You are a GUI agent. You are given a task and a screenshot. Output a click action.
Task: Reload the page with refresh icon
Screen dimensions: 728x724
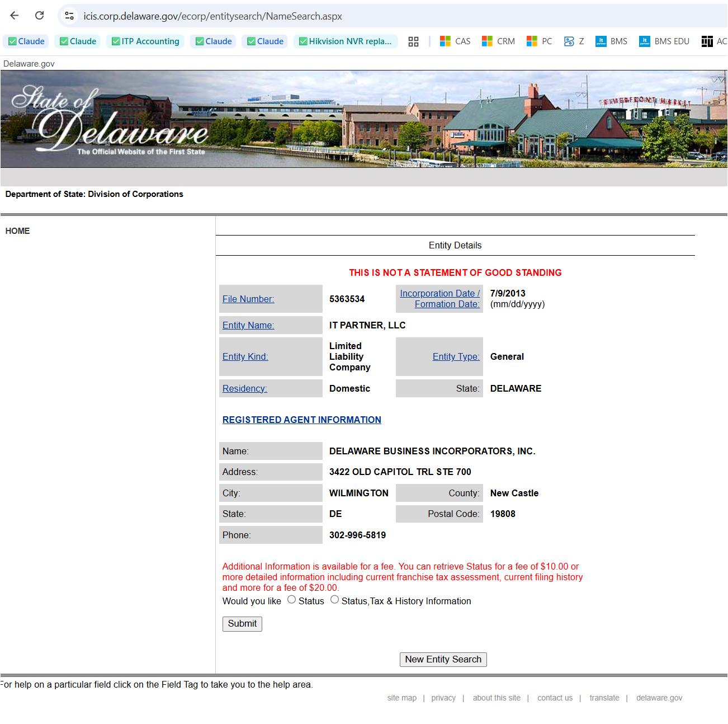[40, 16]
